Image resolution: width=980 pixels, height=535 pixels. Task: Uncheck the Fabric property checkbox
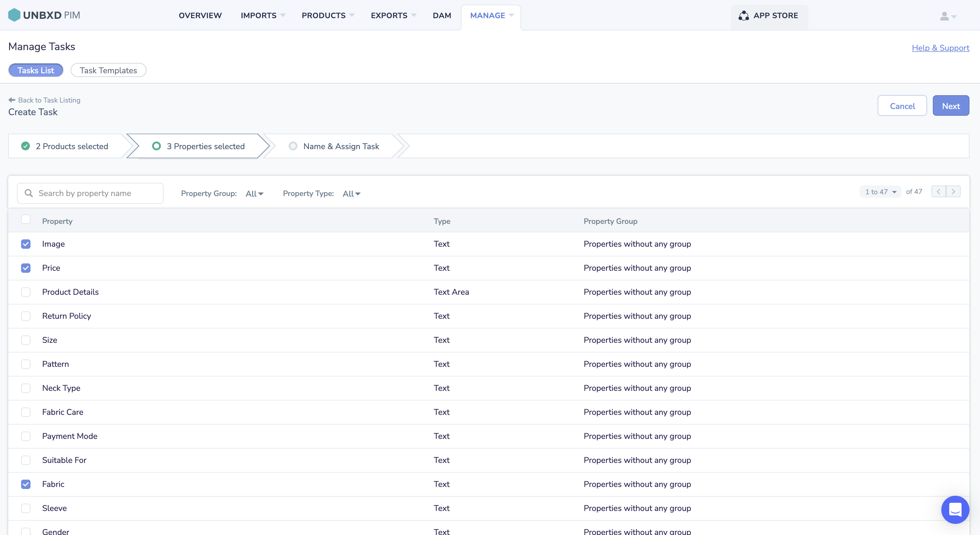[x=25, y=484]
